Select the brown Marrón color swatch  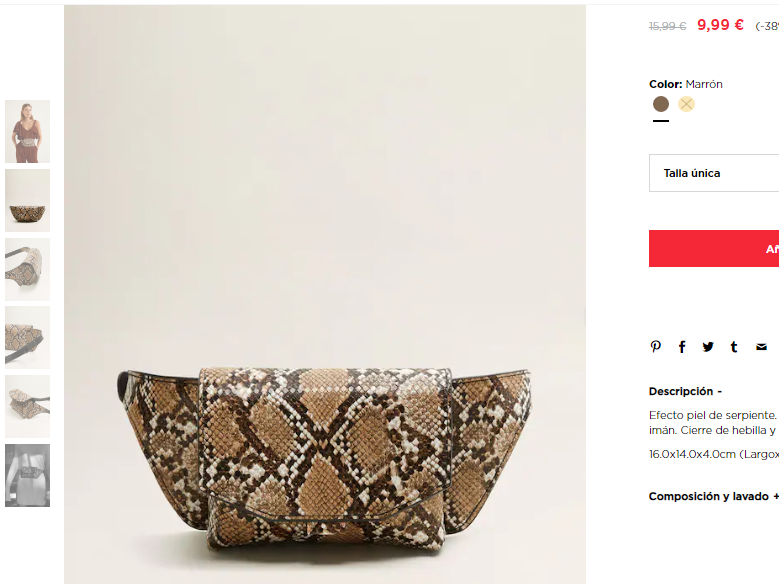tap(661, 104)
